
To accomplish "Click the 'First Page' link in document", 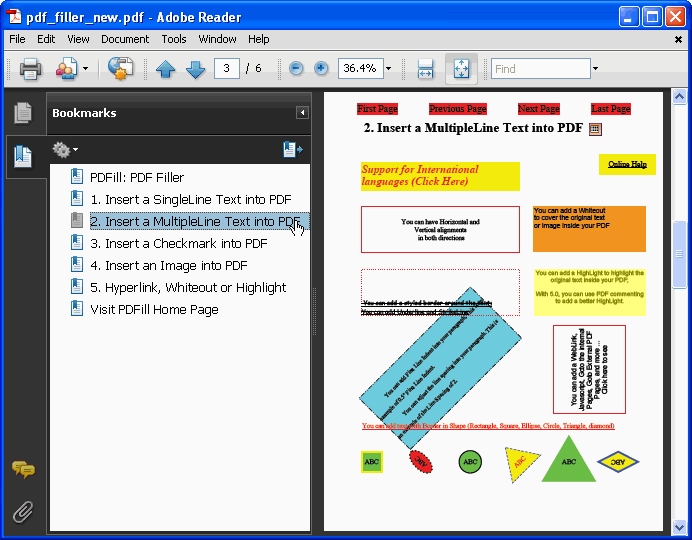I will (377, 109).
